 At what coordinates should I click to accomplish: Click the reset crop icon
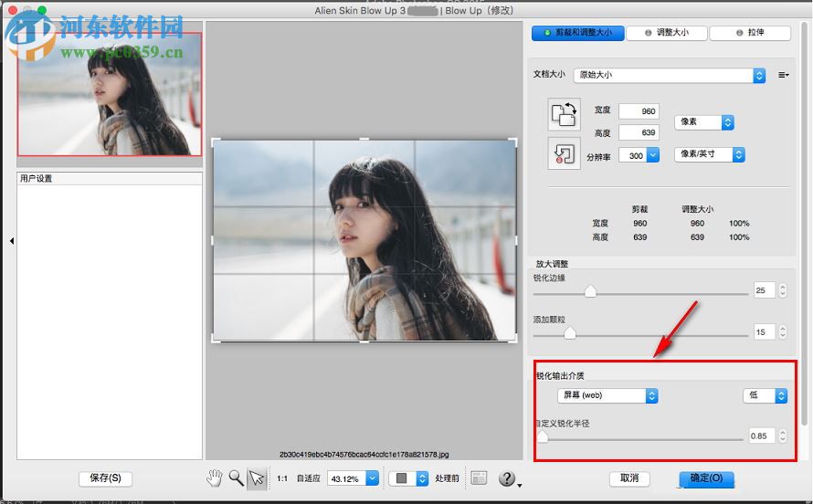pos(565,153)
